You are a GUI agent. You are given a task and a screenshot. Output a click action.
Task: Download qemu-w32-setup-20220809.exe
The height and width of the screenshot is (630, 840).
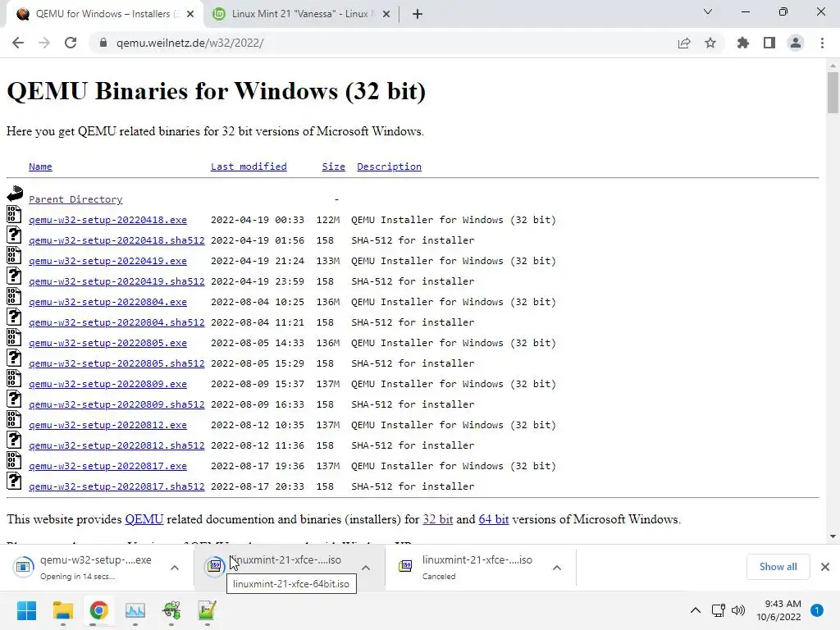click(107, 384)
